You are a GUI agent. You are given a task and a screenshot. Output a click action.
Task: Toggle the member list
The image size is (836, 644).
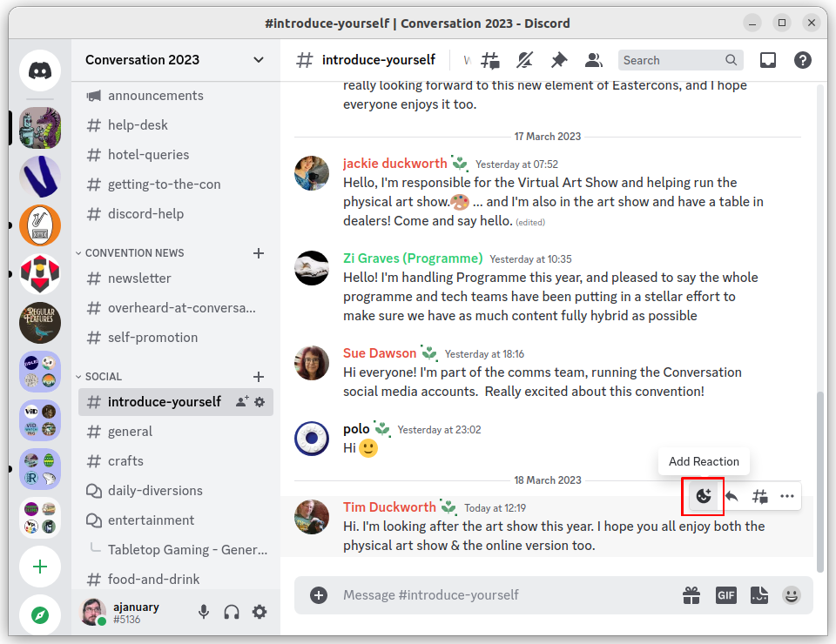pyautogui.click(x=593, y=60)
